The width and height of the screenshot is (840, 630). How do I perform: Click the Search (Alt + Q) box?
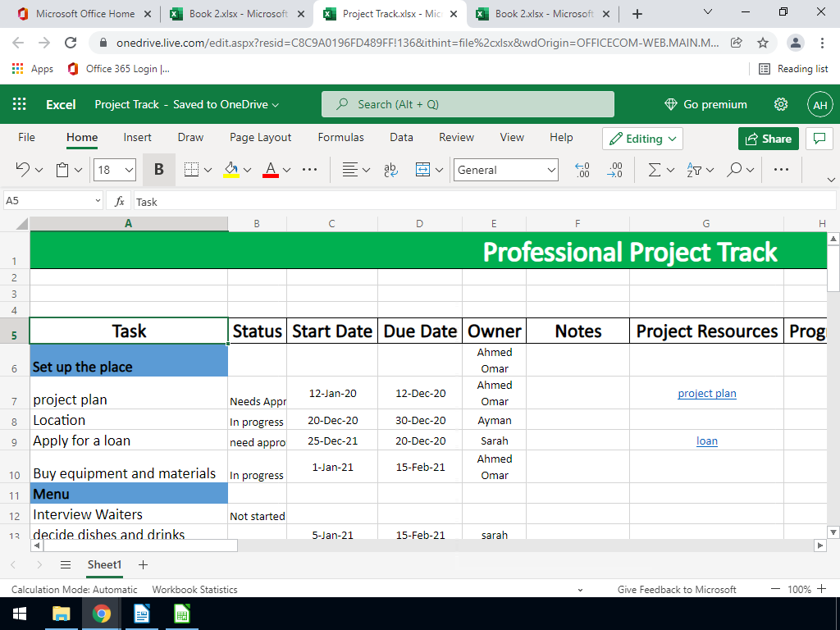click(x=468, y=104)
